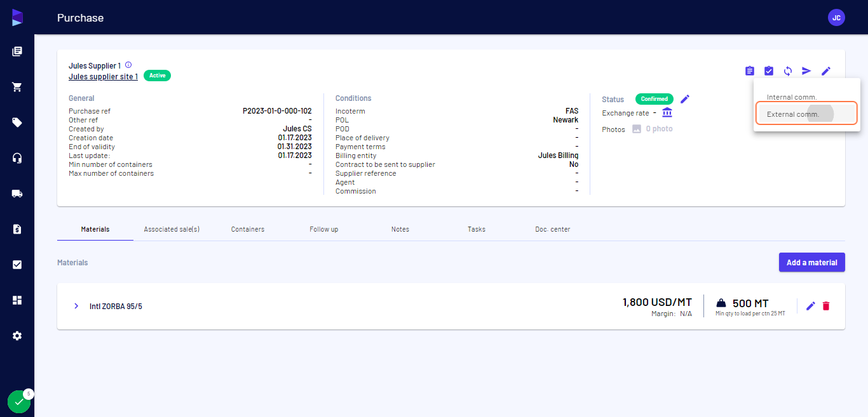Open the price tag sidebar icon
Screen dimensions: 868x417
click(17, 122)
